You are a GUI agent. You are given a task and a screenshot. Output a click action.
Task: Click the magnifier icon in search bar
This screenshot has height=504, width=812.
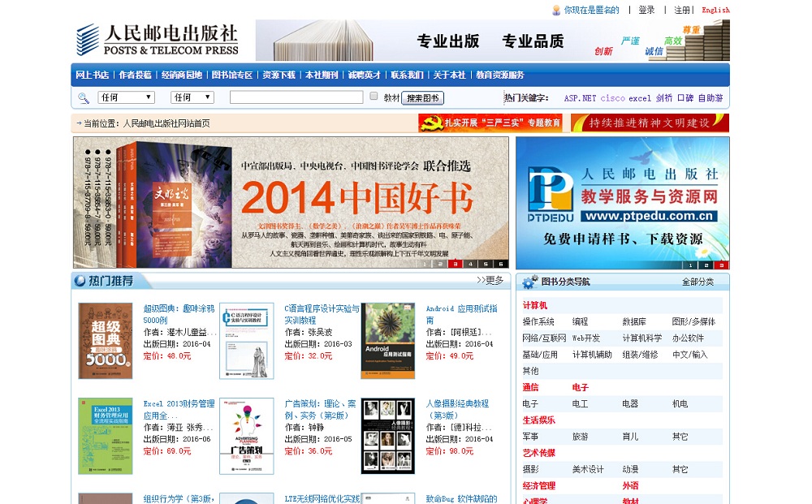pyautogui.click(x=83, y=98)
